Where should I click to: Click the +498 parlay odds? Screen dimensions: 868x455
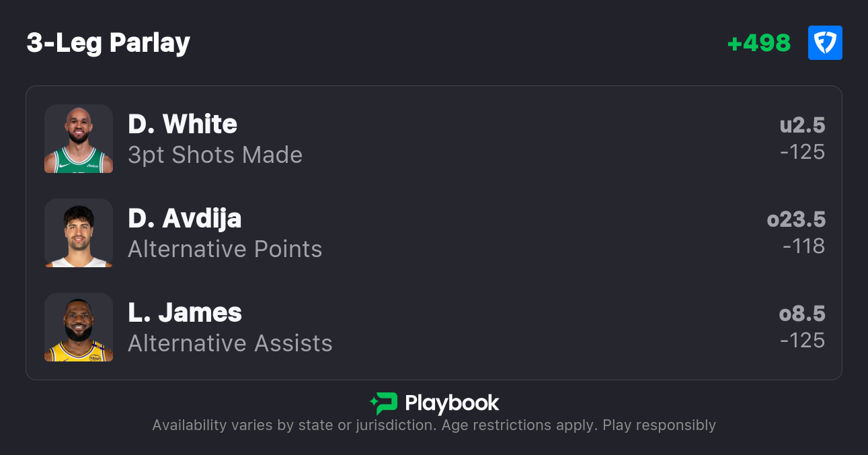[x=759, y=43]
